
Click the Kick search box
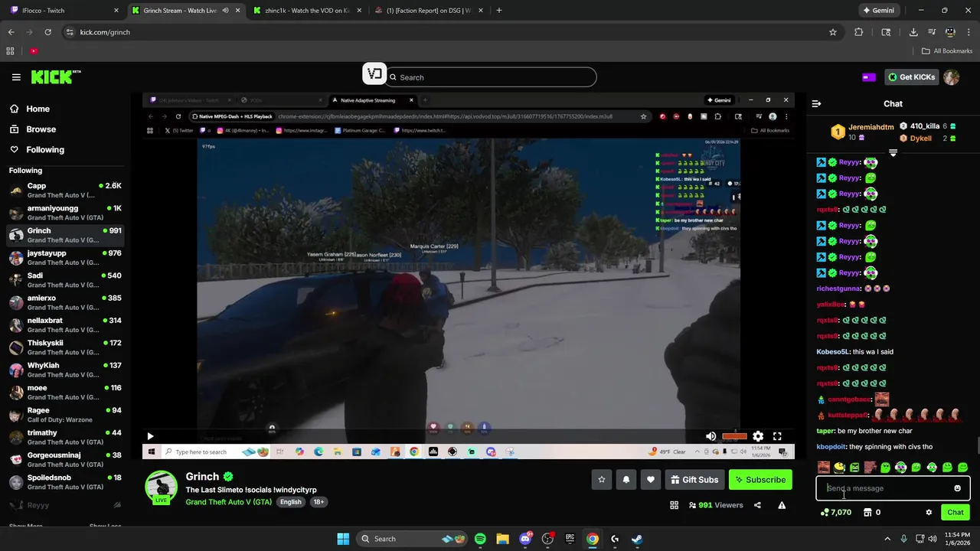pos(491,77)
